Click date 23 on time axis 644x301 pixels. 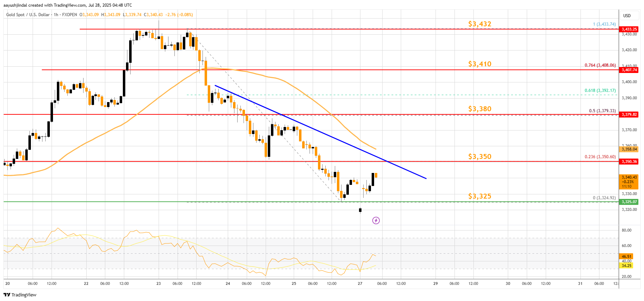click(159, 283)
